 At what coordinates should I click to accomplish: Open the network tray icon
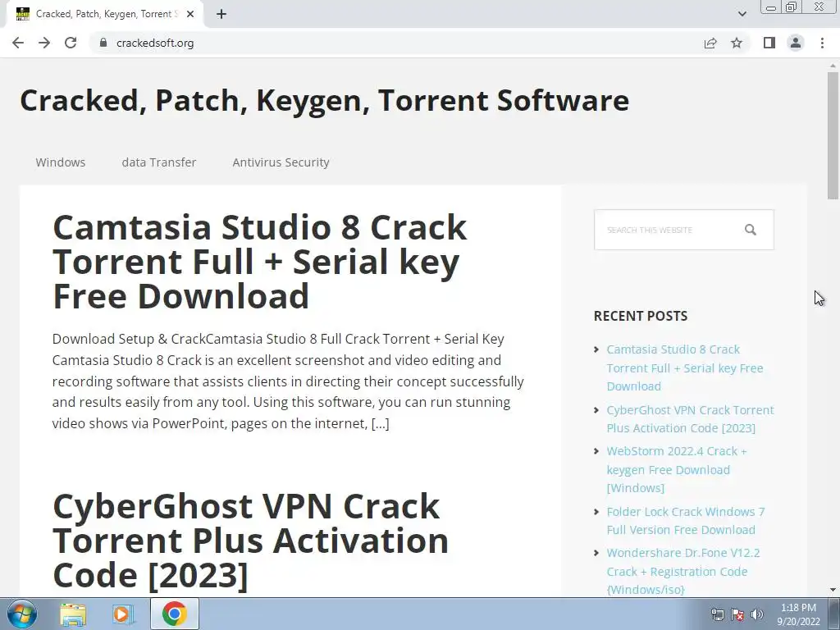coord(717,614)
